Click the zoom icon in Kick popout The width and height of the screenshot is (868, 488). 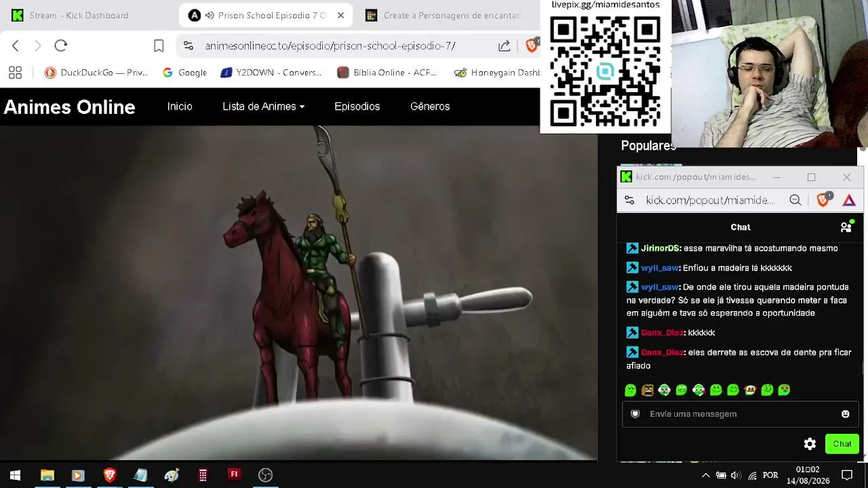tap(795, 200)
